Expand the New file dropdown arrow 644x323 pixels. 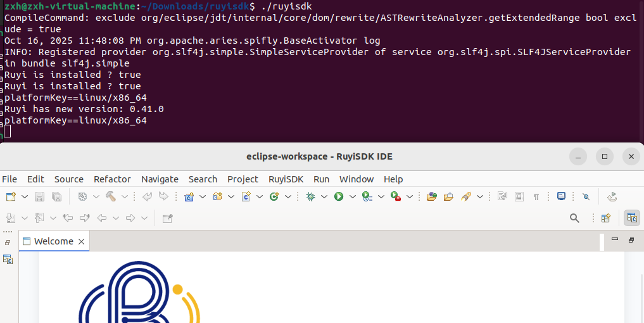point(25,197)
